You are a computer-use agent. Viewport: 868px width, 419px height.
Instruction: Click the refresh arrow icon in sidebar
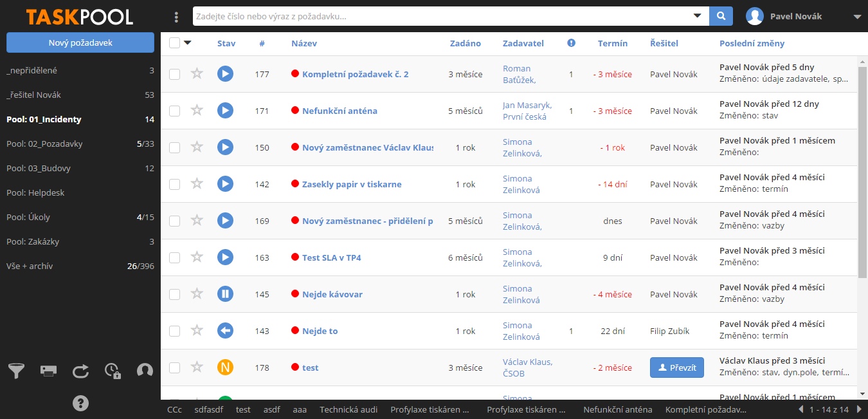[81, 371]
